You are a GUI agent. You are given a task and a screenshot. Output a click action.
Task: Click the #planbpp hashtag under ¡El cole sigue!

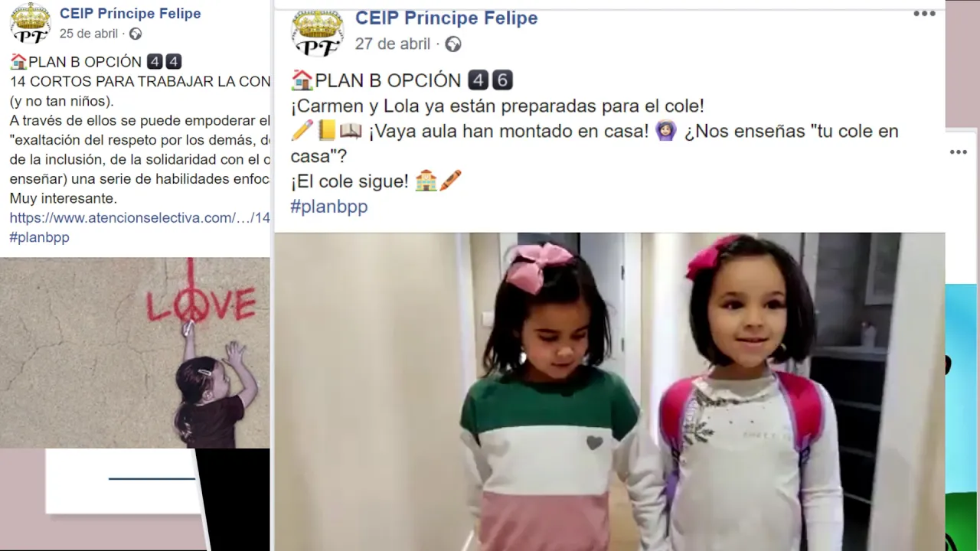(329, 207)
